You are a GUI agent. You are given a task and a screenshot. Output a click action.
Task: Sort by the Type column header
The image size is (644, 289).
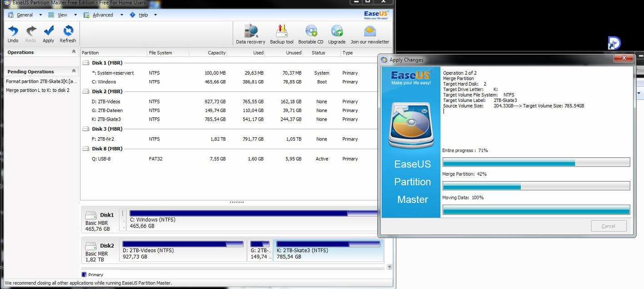pos(360,53)
